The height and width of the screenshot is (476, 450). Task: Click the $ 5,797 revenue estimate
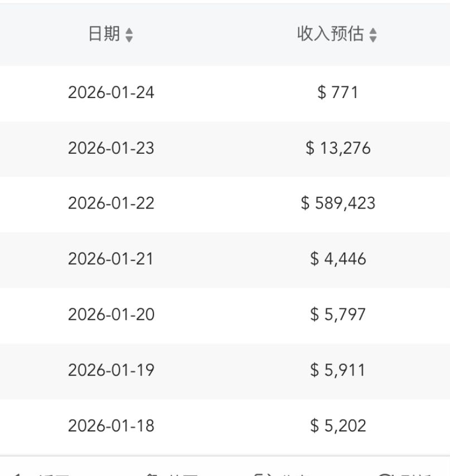pos(337,315)
